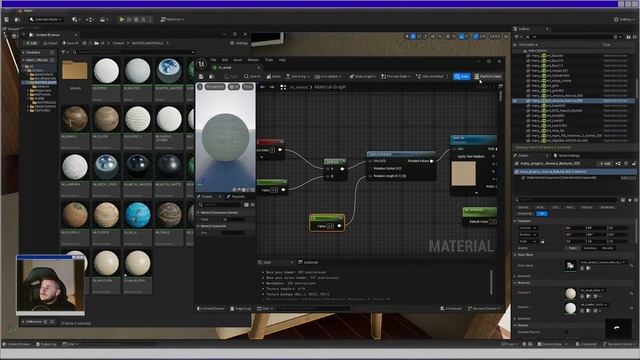Click the rotator node Rotated Values output pin

[x=431, y=161]
